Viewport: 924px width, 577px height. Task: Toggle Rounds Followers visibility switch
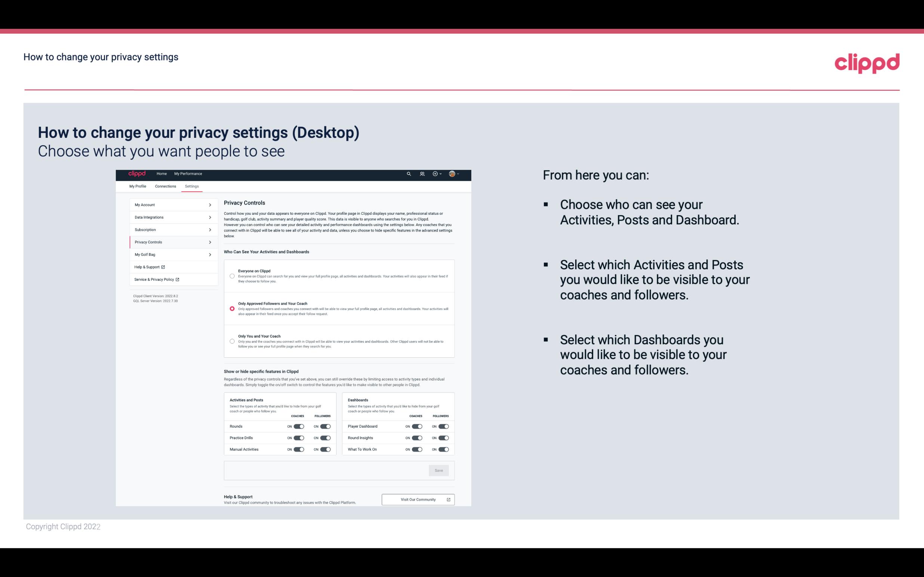325,426
